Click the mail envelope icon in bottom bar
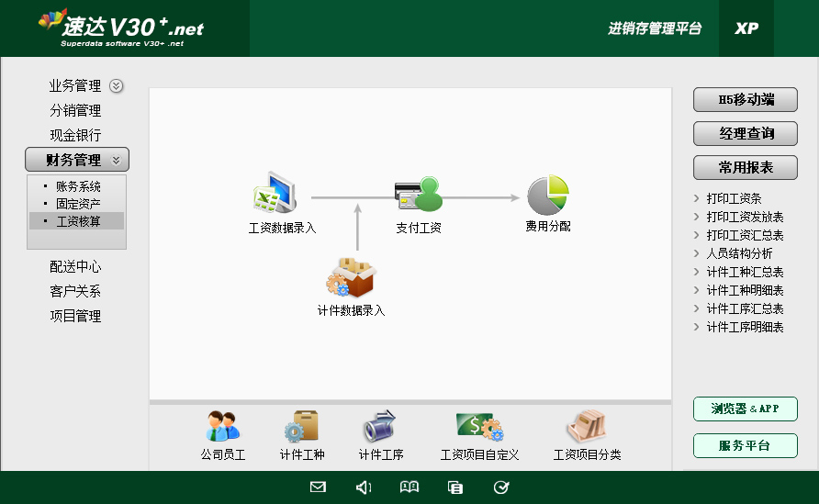819x504 pixels. tap(318, 487)
